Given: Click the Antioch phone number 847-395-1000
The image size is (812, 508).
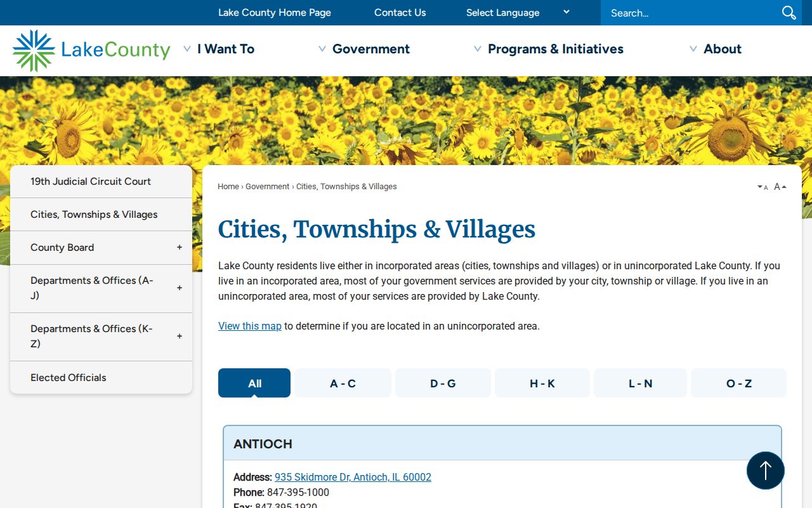Looking at the screenshot, I should (298, 492).
